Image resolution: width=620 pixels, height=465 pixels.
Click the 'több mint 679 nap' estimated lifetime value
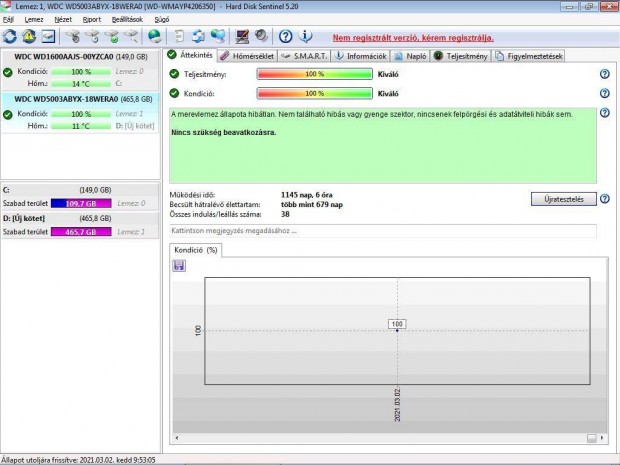pyautogui.click(x=312, y=204)
